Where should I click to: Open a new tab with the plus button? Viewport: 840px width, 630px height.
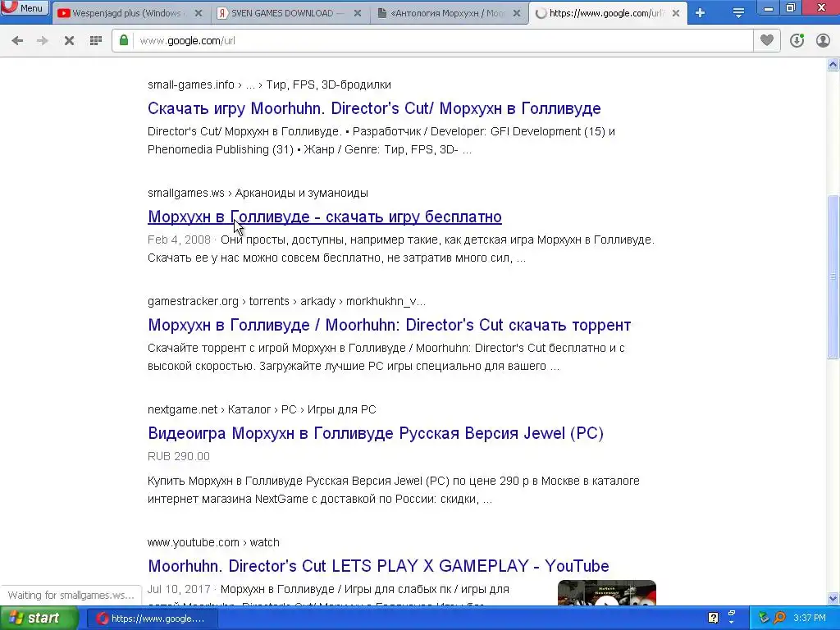(x=701, y=13)
